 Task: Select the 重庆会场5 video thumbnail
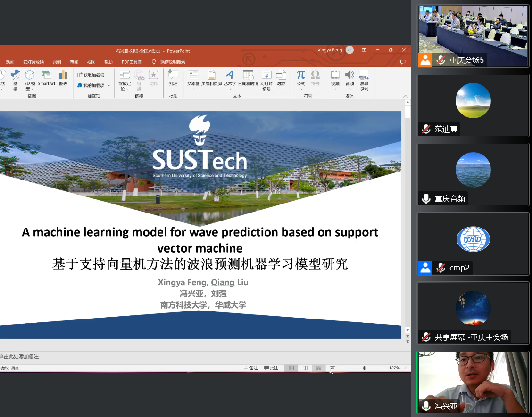pos(473,36)
